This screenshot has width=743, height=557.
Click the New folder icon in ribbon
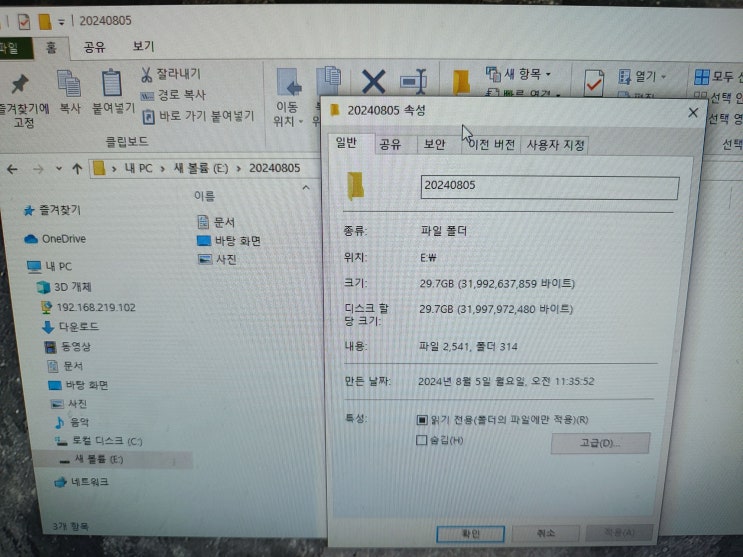(x=461, y=82)
